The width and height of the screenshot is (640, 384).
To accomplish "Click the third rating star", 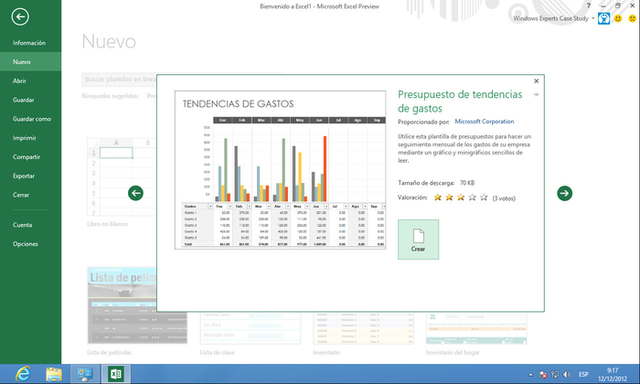I will 460,198.
